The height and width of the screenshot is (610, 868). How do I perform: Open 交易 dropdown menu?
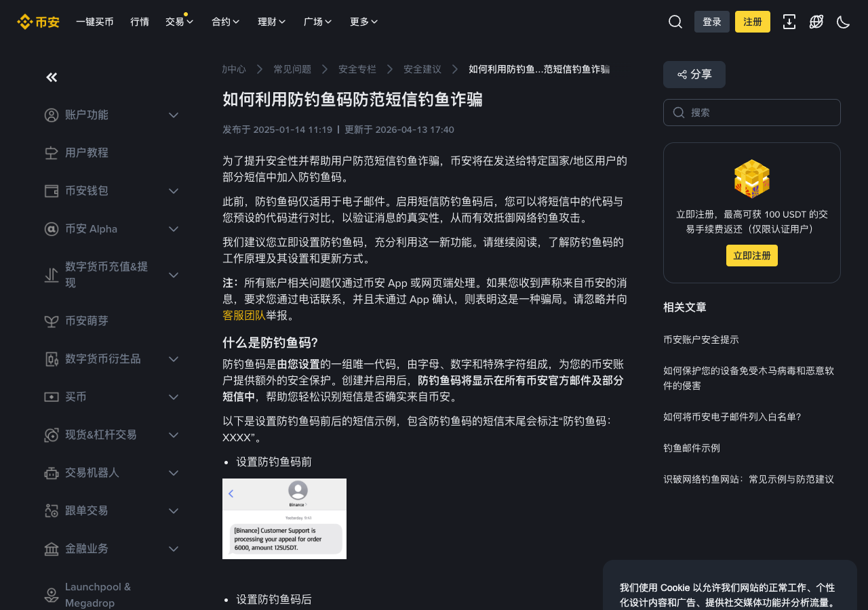[180, 22]
